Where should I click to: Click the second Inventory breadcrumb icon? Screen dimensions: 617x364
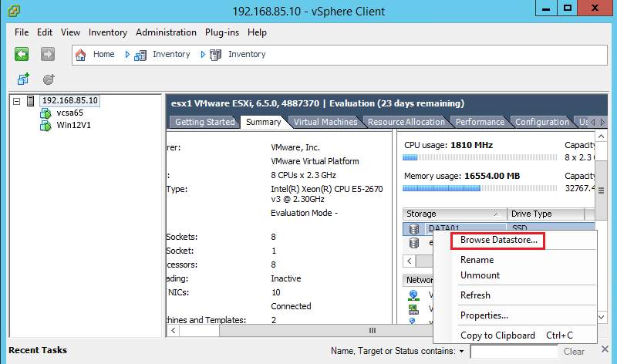click(216, 55)
